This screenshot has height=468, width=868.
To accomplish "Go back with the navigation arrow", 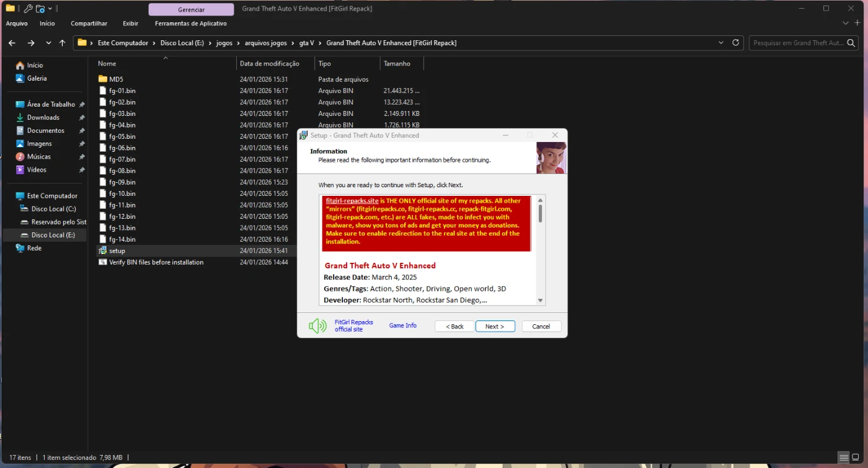I will (x=12, y=43).
